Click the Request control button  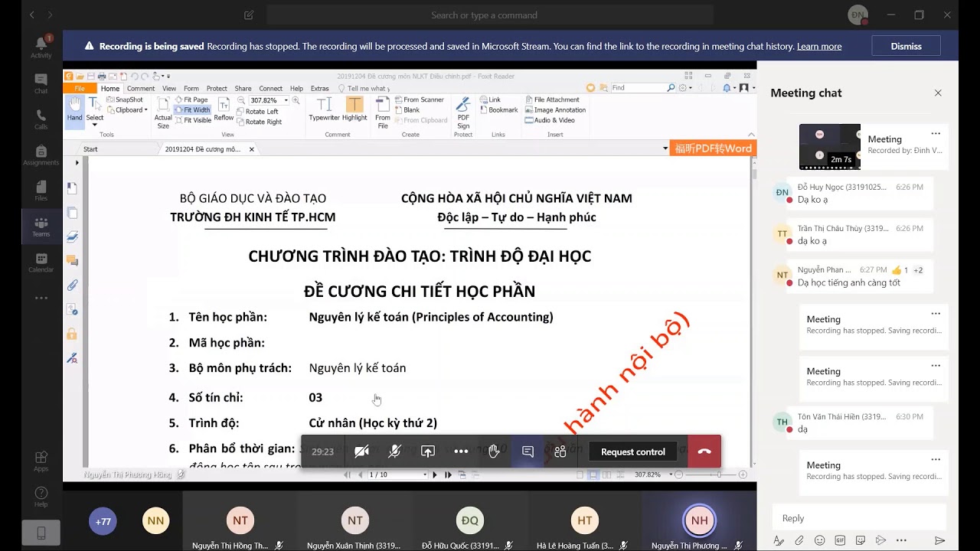[x=633, y=452]
